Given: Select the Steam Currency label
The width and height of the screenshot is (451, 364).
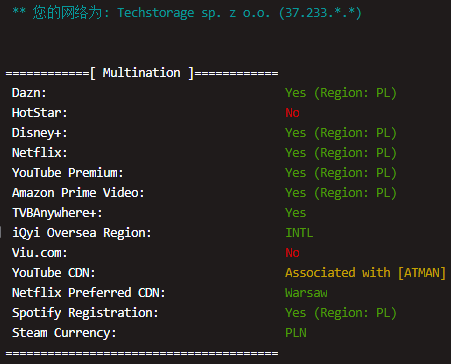Looking at the screenshot, I should [x=64, y=333].
